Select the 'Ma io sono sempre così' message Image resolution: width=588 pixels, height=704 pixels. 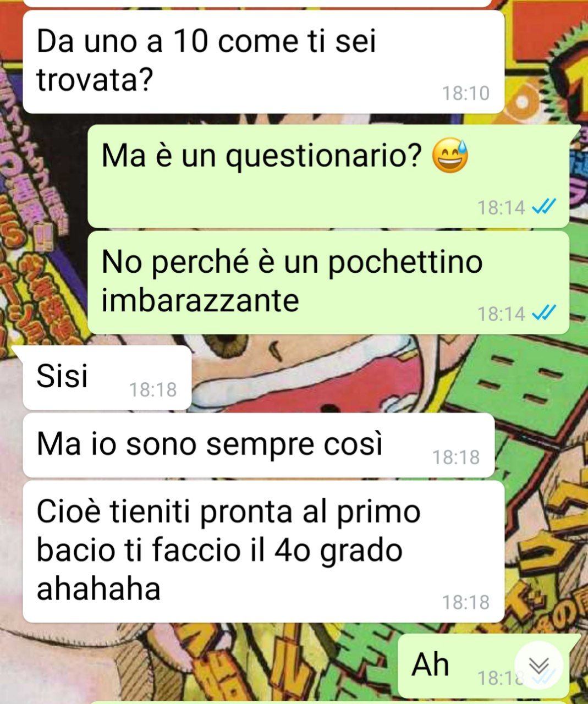[259, 445]
